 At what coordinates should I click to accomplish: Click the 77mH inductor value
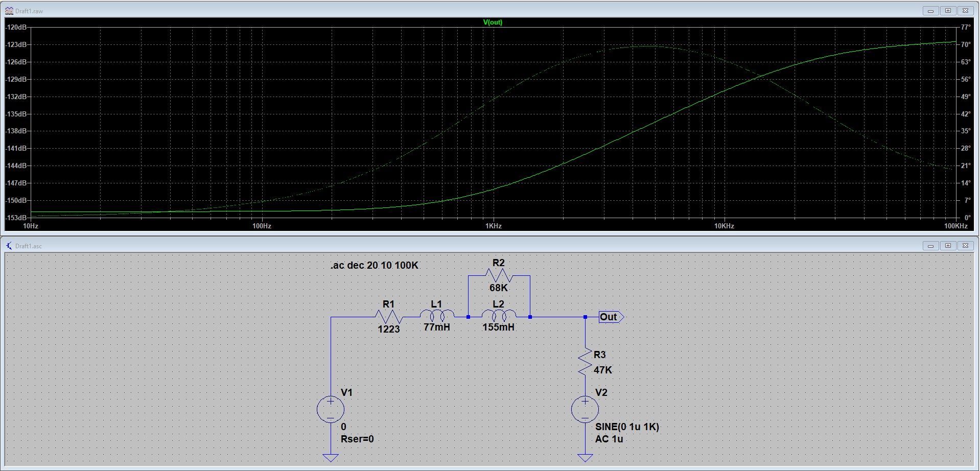tap(437, 327)
